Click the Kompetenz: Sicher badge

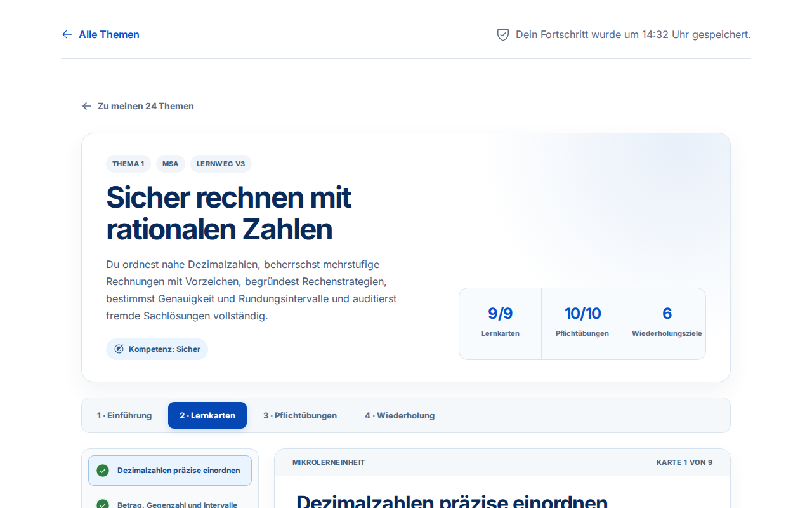[157, 349]
